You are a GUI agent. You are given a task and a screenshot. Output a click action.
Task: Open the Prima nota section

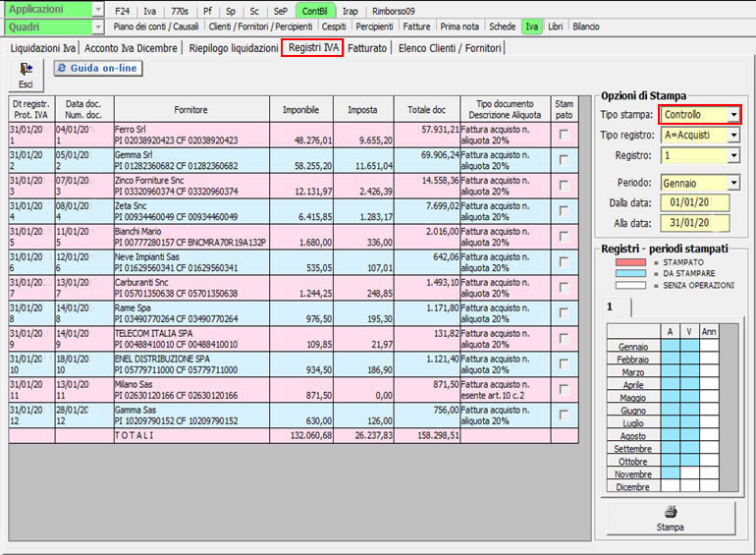click(x=459, y=27)
